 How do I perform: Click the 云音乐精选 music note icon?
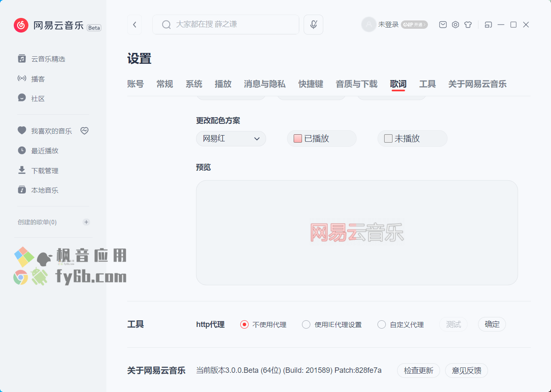[x=22, y=59]
